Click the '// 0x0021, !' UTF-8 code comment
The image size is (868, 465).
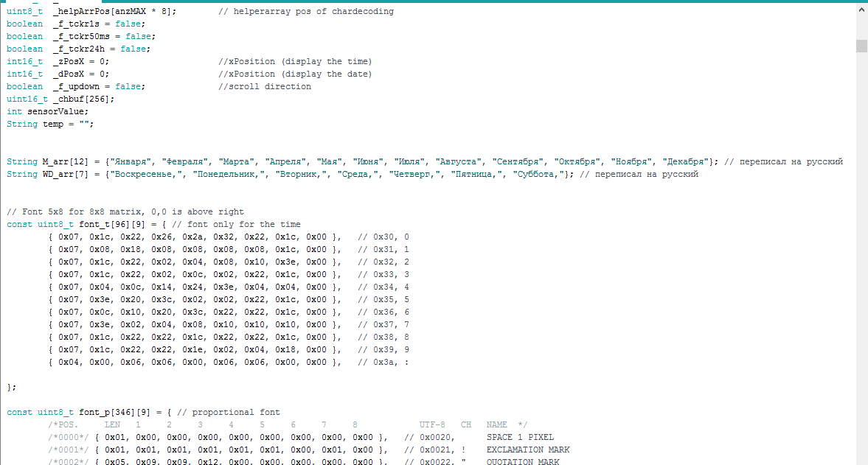[x=435, y=450]
